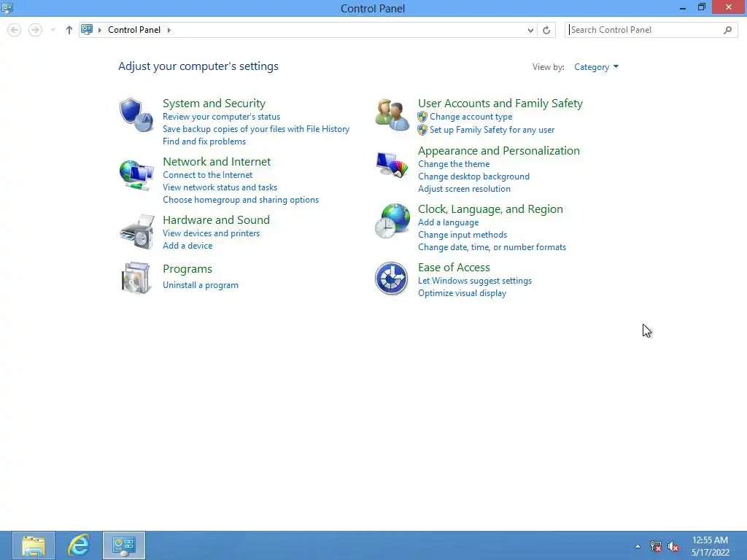Click Connect to the Internet
This screenshot has height=560, width=747.
pos(208,175)
